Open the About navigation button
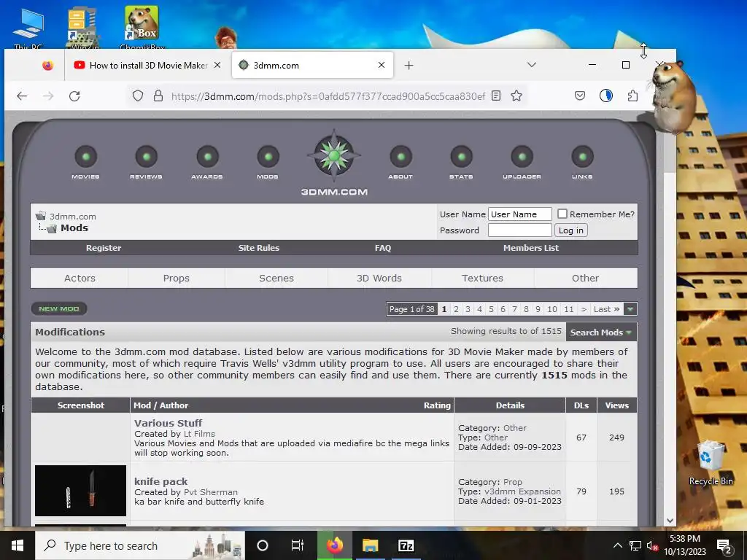This screenshot has height=560, width=747. pyautogui.click(x=400, y=162)
